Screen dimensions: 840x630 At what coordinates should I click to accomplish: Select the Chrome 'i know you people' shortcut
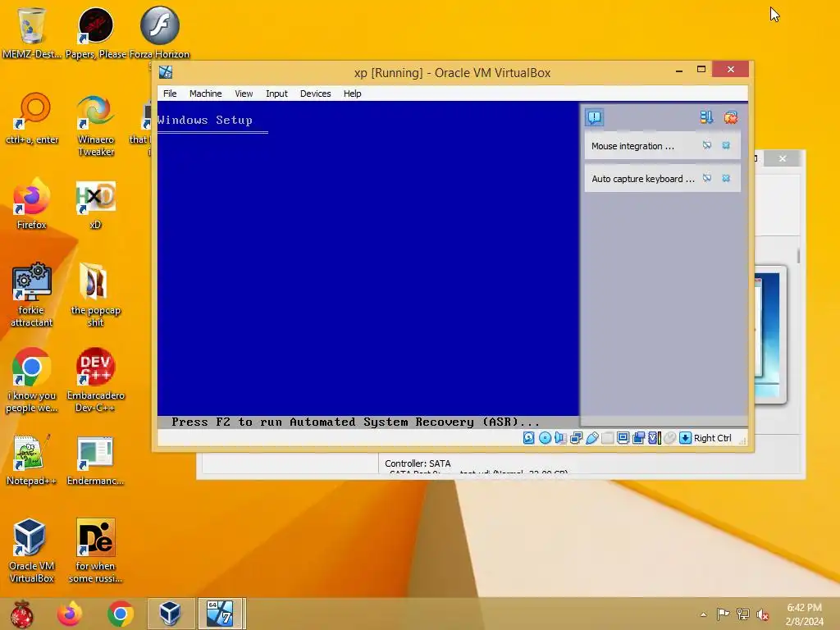point(32,381)
